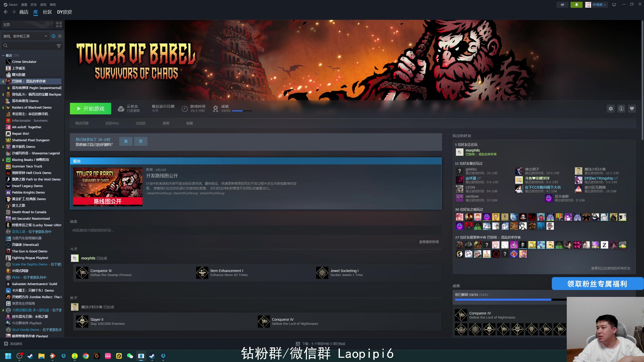The width and height of the screenshot is (644, 362).
Task: Expand 游戏、软件和工具 filter dropdown
Action: pos(25,36)
